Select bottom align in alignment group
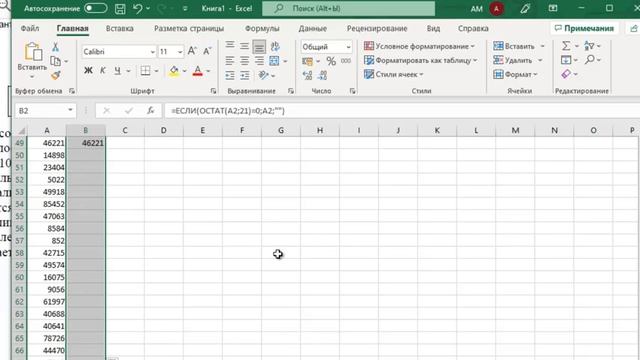640x360 pixels. click(x=259, y=47)
